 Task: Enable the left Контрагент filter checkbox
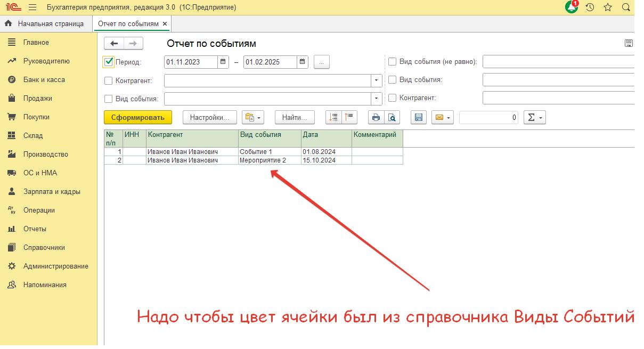(x=109, y=81)
